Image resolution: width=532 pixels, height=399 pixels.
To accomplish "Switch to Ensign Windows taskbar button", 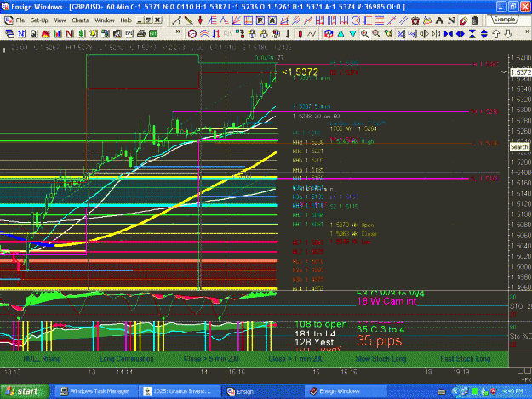I will (346, 391).
